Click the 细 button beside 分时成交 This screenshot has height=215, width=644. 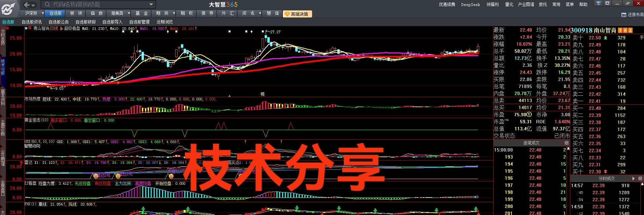tap(640, 179)
